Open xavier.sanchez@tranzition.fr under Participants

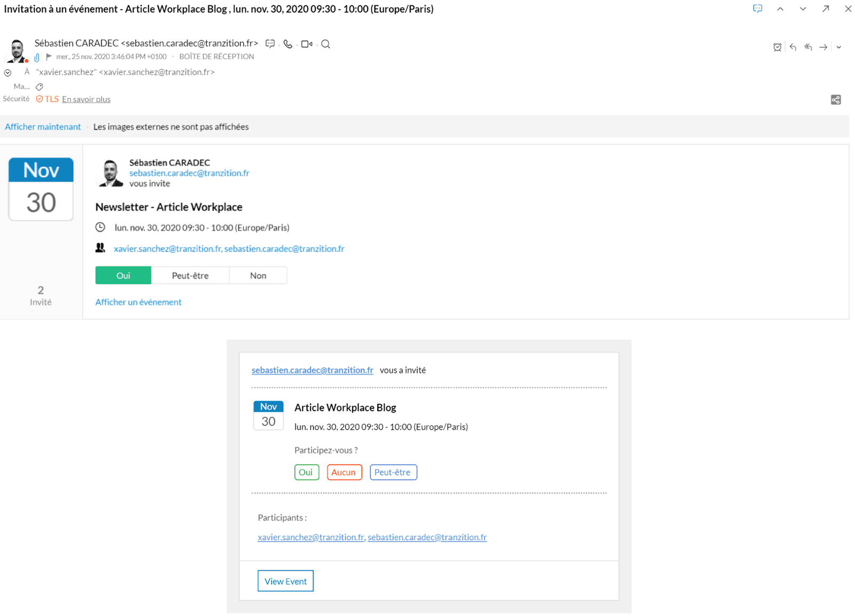pyautogui.click(x=311, y=537)
